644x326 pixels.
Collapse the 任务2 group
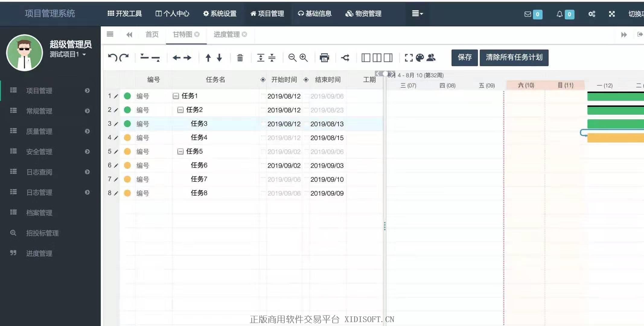point(180,110)
